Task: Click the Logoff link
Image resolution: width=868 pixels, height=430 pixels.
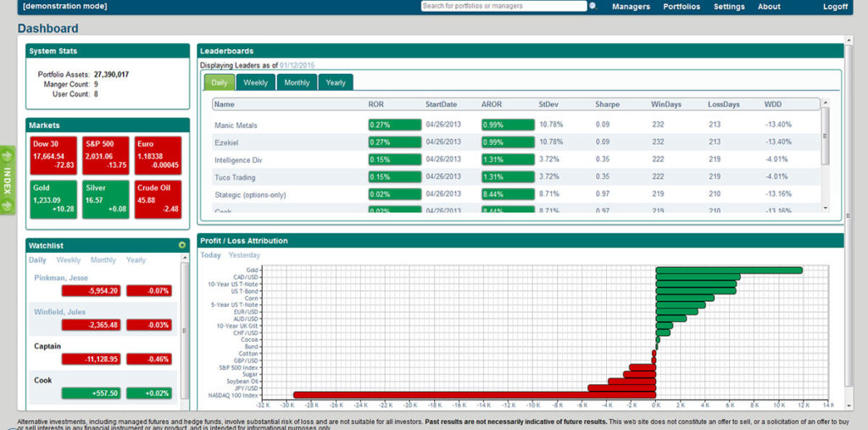Action: coord(835,7)
